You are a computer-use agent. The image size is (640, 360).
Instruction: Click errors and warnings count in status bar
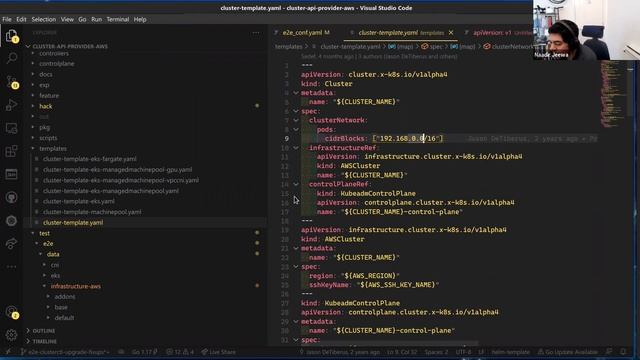[x=180, y=352]
